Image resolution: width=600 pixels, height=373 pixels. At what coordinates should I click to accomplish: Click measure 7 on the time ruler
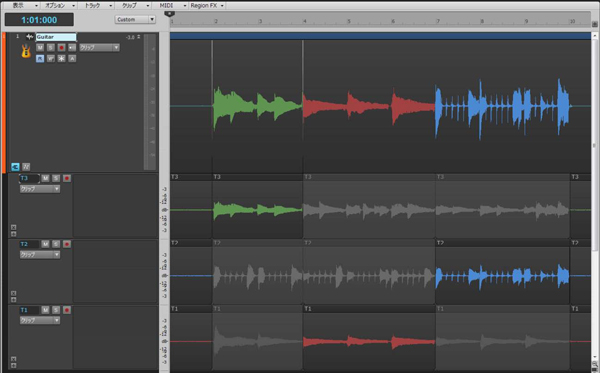click(x=438, y=21)
